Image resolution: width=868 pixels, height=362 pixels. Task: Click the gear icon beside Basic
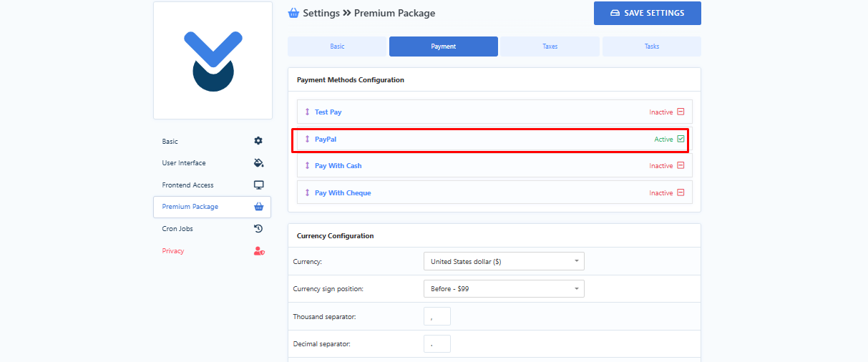pos(259,141)
